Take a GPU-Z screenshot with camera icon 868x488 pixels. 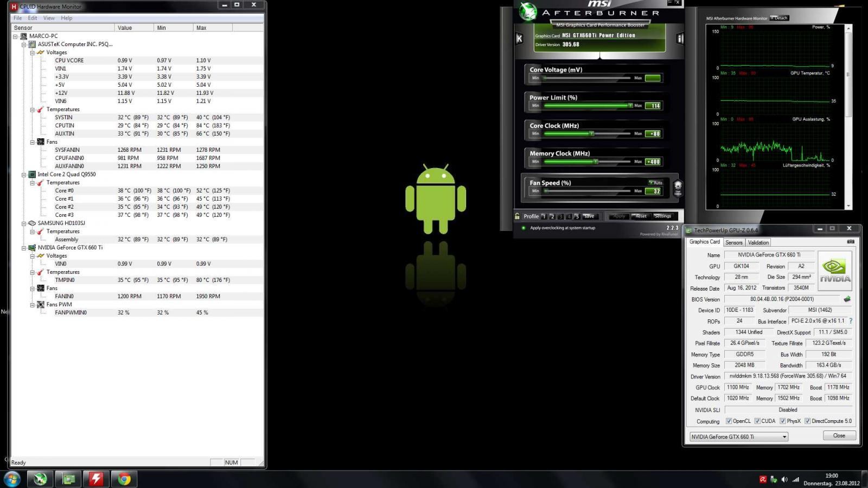[851, 242]
